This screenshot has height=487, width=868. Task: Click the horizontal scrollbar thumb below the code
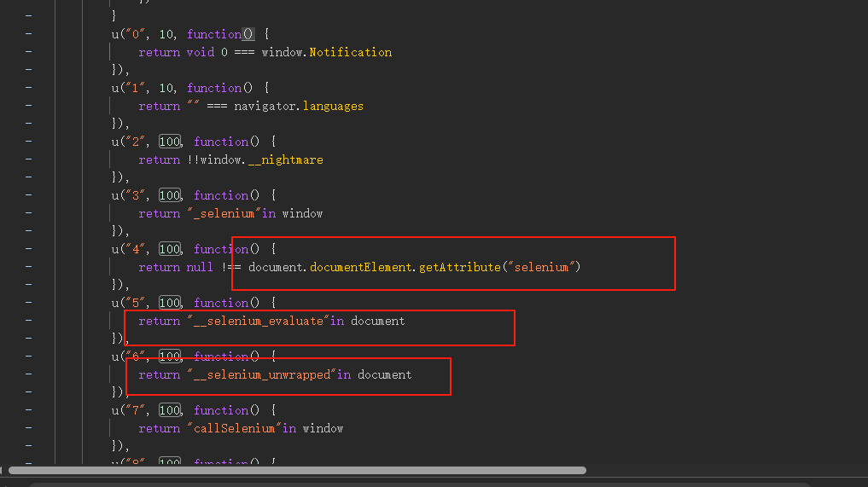pos(297,471)
